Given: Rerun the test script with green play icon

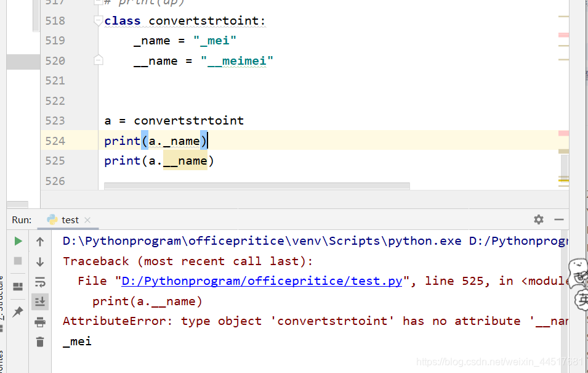Looking at the screenshot, I should coord(18,241).
